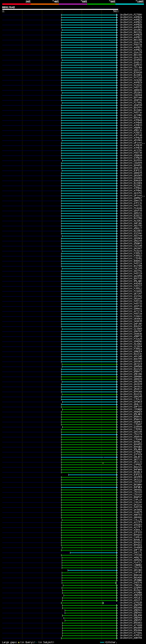Select label UniRef100_A7Y689
Viewport: 146px width, 644px height.
131,625
